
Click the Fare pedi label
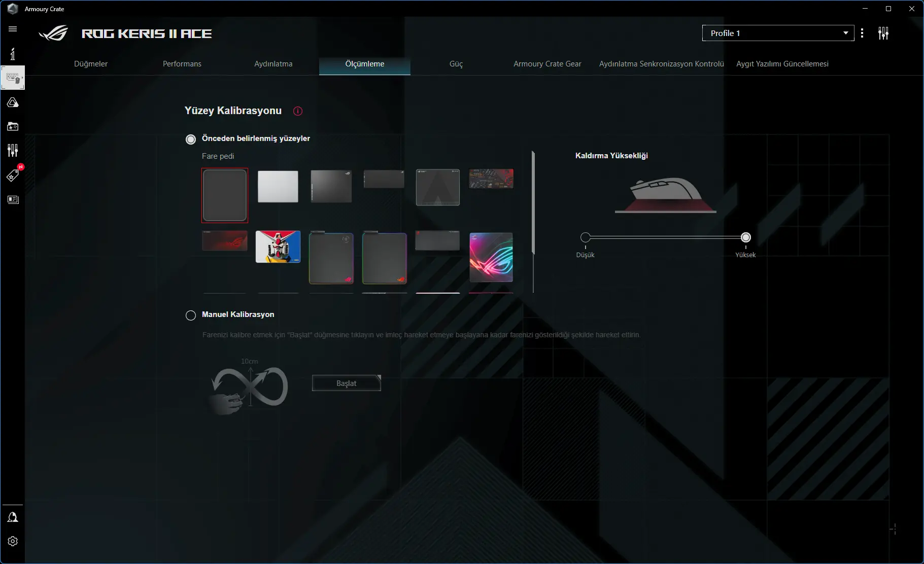click(x=218, y=156)
